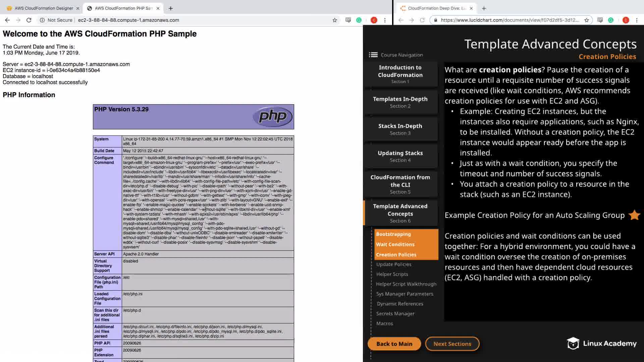Reload the Lucidchart page
This screenshot has width=644, height=362.
click(x=422, y=20)
